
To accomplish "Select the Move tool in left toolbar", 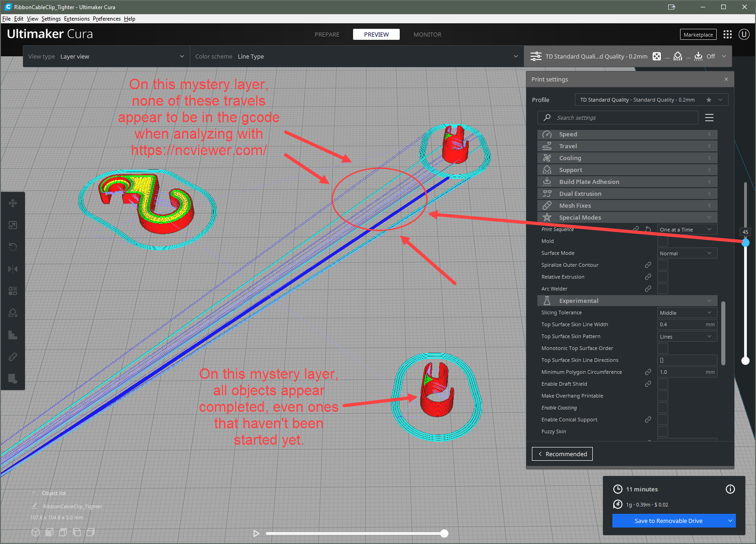I will pyautogui.click(x=13, y=203).
